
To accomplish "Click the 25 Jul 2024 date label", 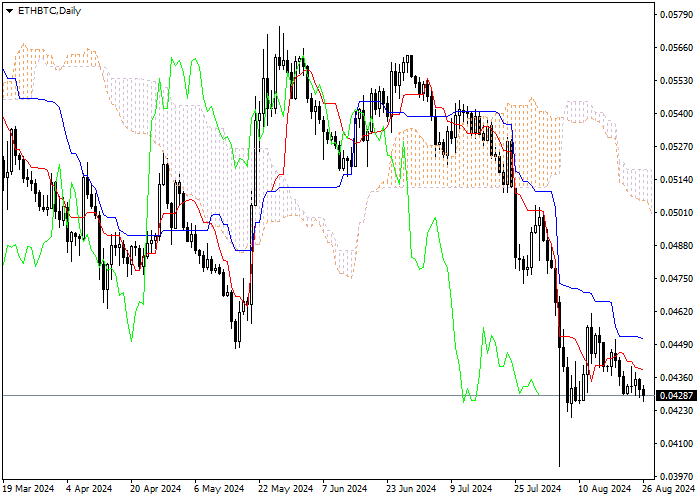I will pyautogui.click(x=537, y=489).
